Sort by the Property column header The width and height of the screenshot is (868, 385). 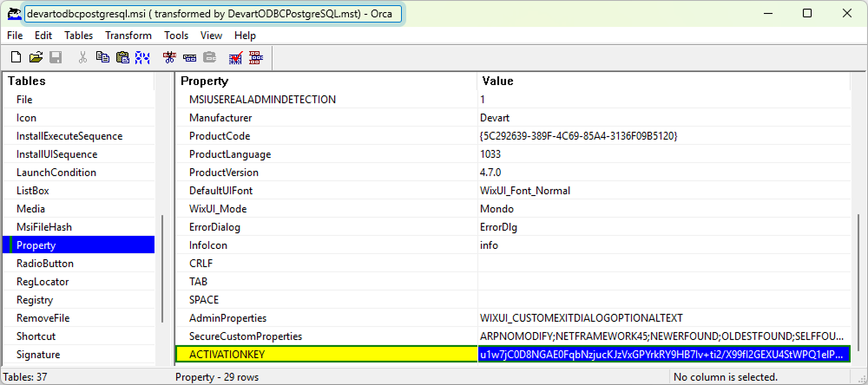click(x=326, y=82)
